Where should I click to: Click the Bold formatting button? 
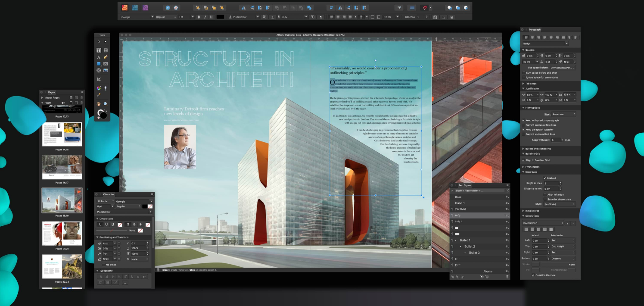(x=199, y=17)
